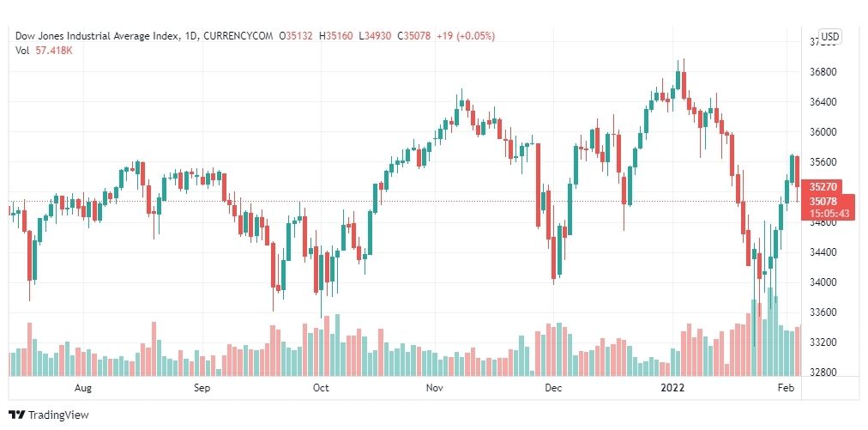This screenshot has height=430, width=868.
Task: Click the Vol 57.418K indicator label
Action: (45, 50)
